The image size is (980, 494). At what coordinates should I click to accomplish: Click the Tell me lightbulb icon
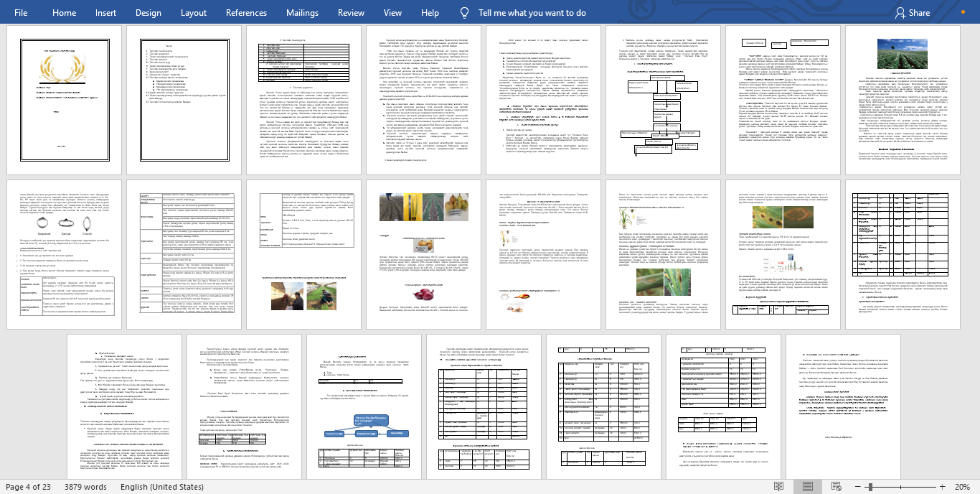coord(465,13)
